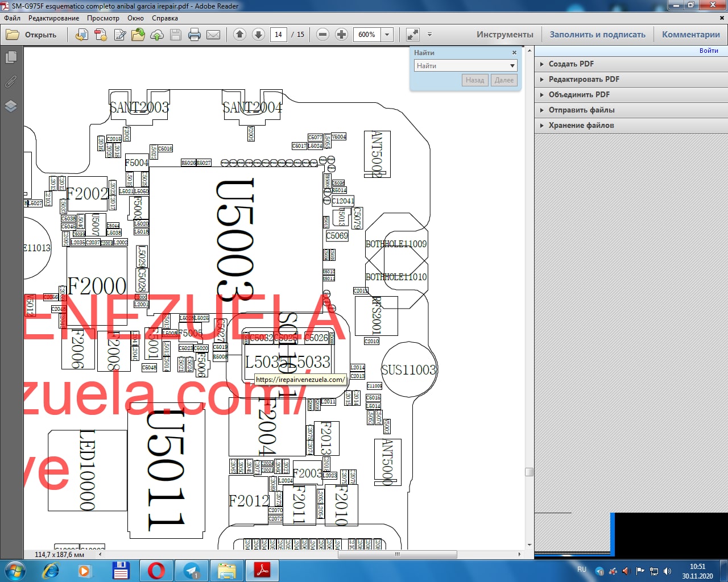728x582 pixels.
Task: Click the create PDF icon with red document
Action: [101, 35]
